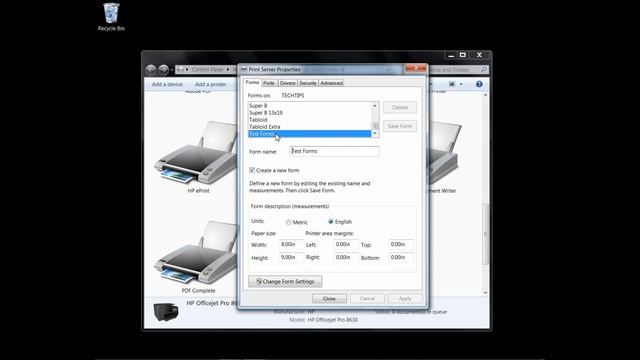Click the Bottom margin field

pos(401,258)
